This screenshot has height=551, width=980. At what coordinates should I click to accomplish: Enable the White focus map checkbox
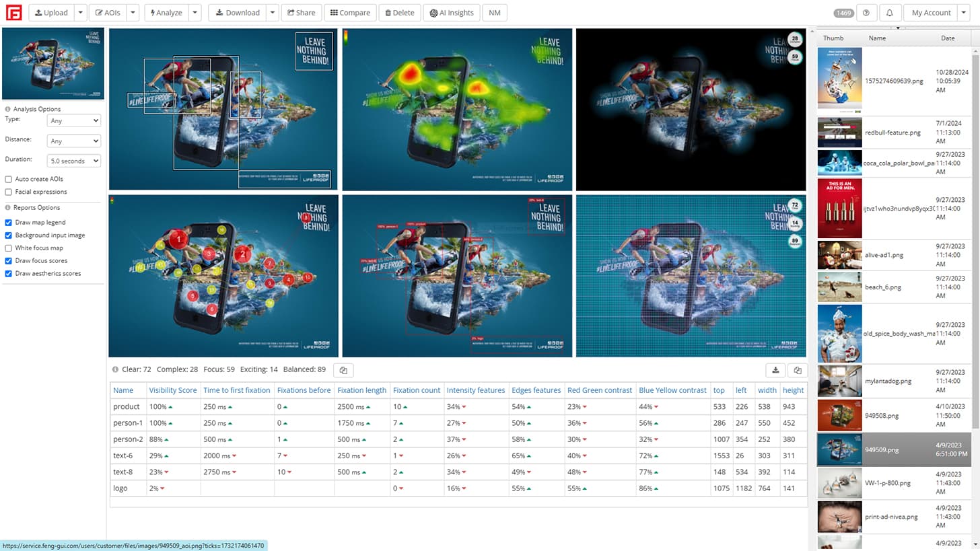coord(8,248)
